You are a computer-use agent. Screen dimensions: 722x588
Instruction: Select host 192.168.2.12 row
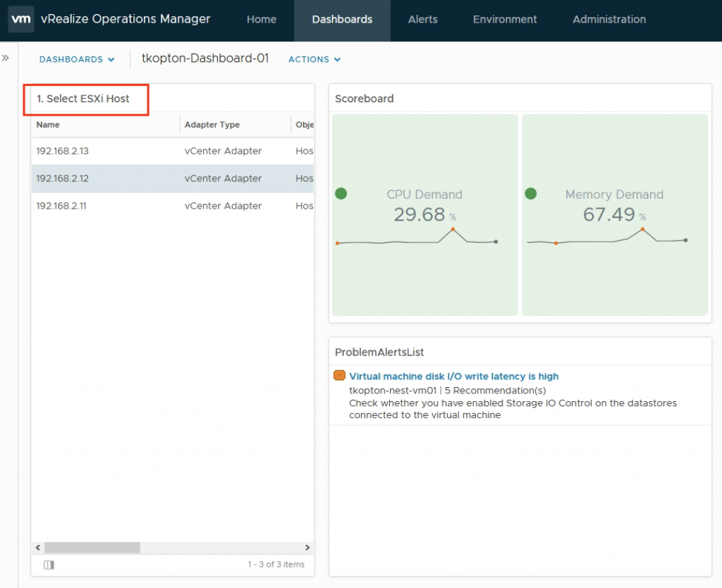coord(173,178)
